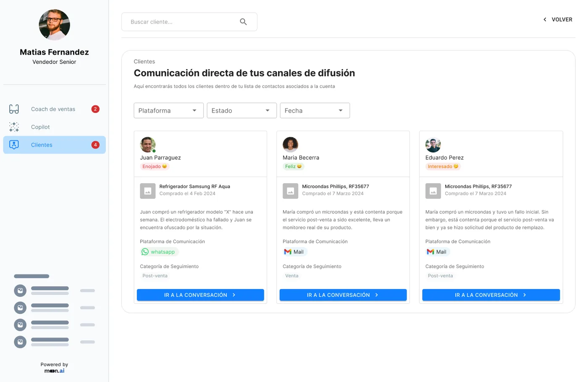The image size is (588, 382).
Task: Go to Juan Parraguez's conversation
Action: (200, 295)
